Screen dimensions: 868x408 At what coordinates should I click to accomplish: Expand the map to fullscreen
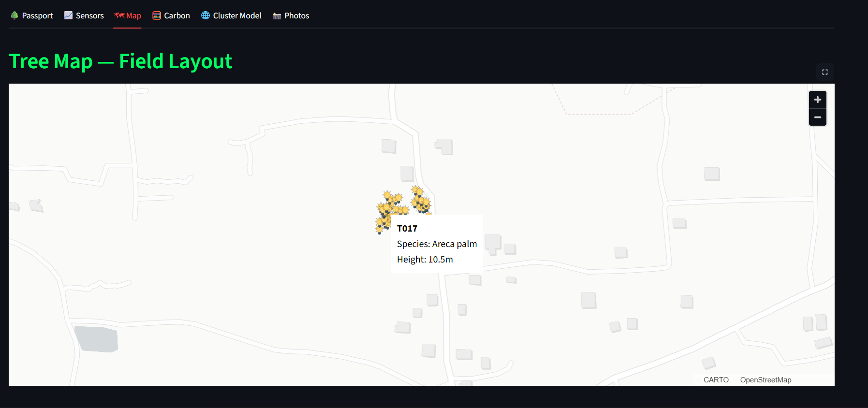(x=825, y=72)
